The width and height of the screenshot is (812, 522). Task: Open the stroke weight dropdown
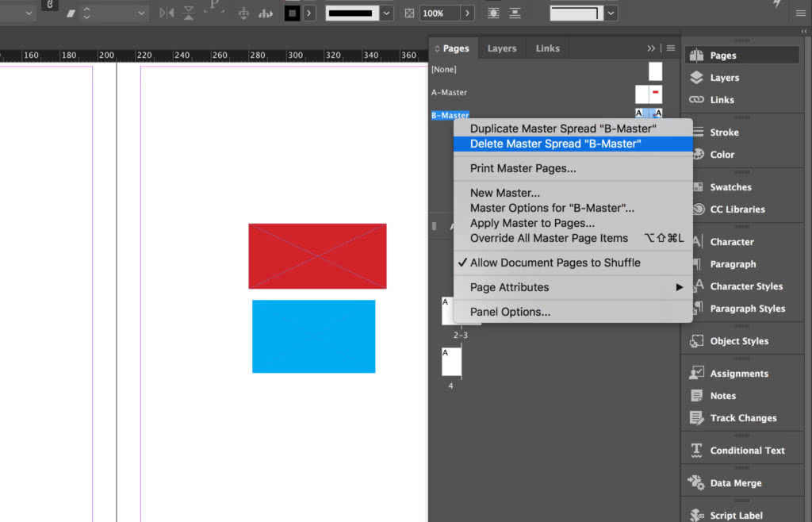(x=386, y=13)
